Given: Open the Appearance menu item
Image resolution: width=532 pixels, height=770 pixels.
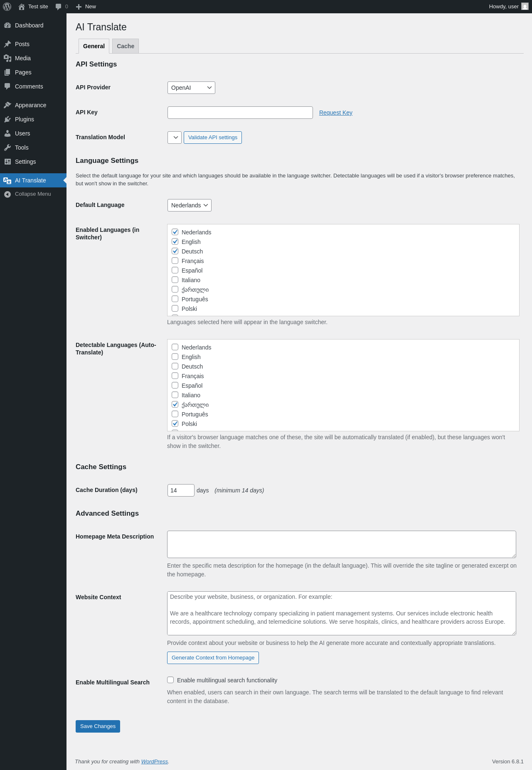Looking at the screenshot, I should 33,105.
